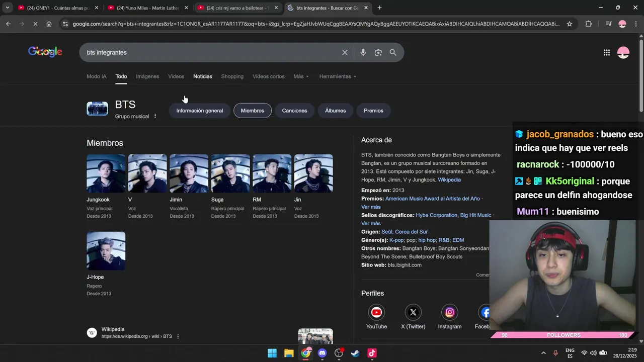Open Google Lens image search icon
The width and height of the screenshot is (644, 362).
pyautogui.click(x=378, y=52)
